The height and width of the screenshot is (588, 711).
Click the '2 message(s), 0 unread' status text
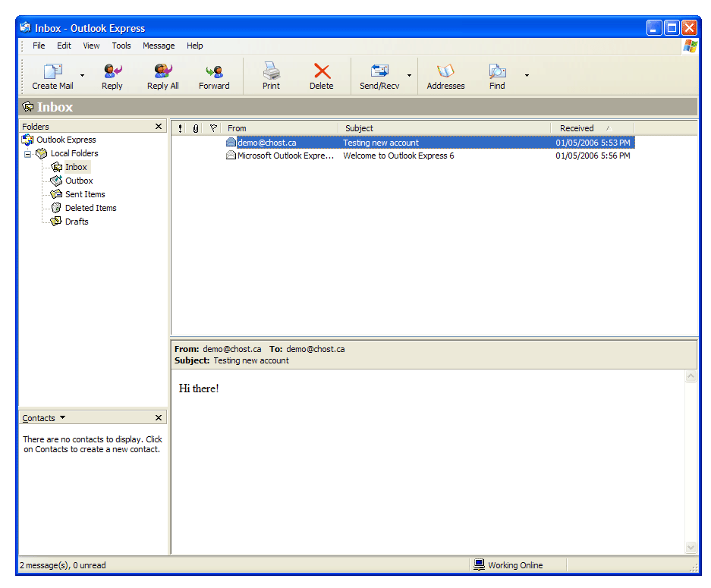(62, 565)
